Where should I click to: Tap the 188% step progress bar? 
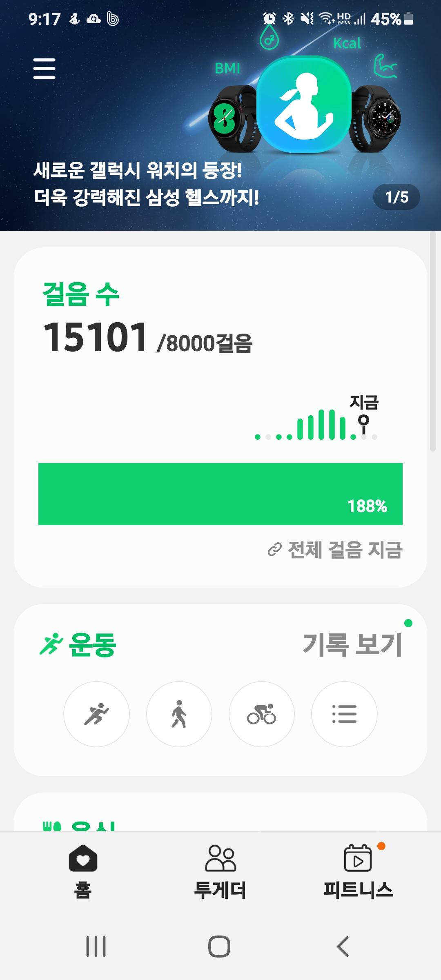pos(220,494)
